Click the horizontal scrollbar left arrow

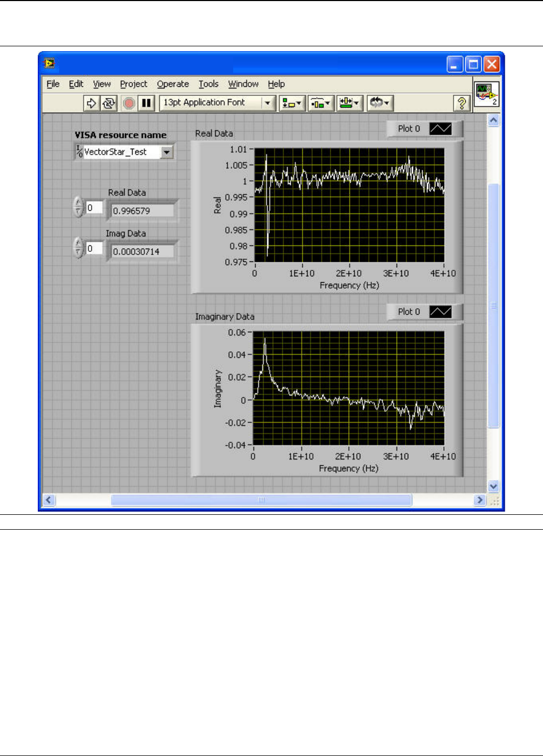pos(49,500)
